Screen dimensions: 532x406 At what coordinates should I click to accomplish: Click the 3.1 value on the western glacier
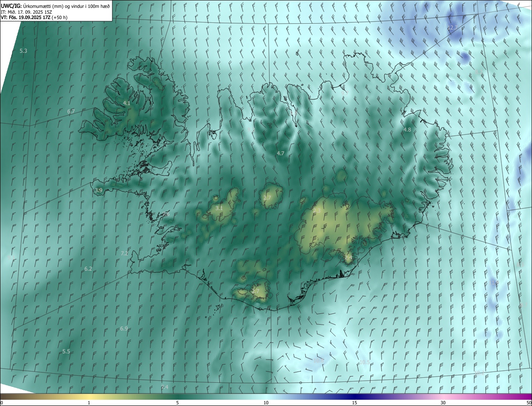tap(219, 208)
